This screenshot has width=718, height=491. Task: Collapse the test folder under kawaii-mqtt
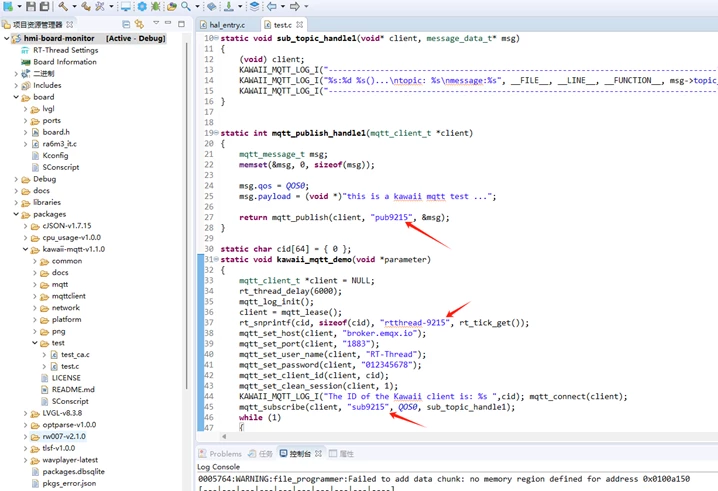(x=35, y=343)
